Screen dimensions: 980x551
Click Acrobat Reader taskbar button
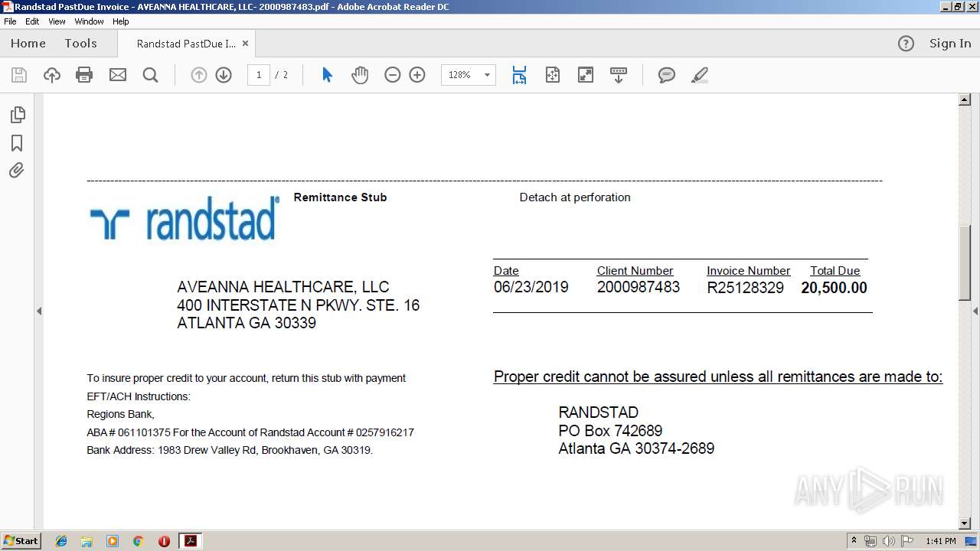tap(190, 541)
